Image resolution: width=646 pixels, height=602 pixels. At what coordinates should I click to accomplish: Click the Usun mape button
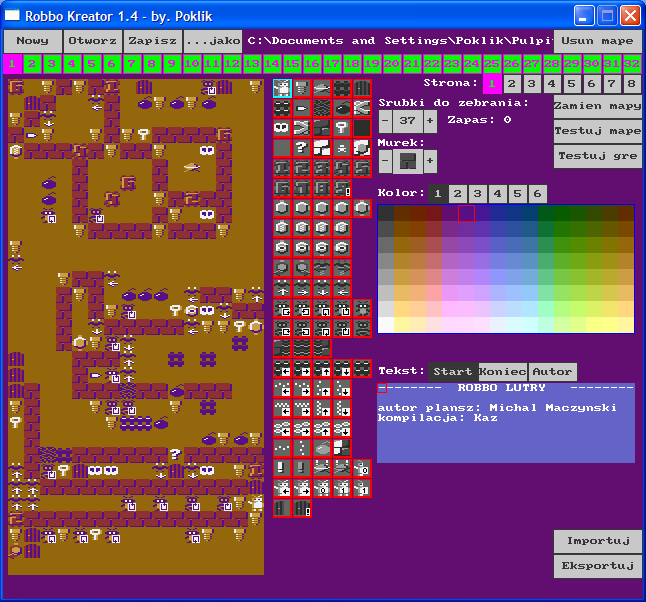click(x=598, y=41)
